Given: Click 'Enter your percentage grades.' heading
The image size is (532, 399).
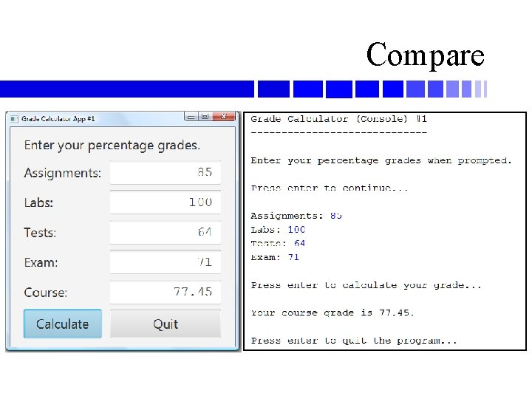Looking at the screenshot, I should point(112,146).
